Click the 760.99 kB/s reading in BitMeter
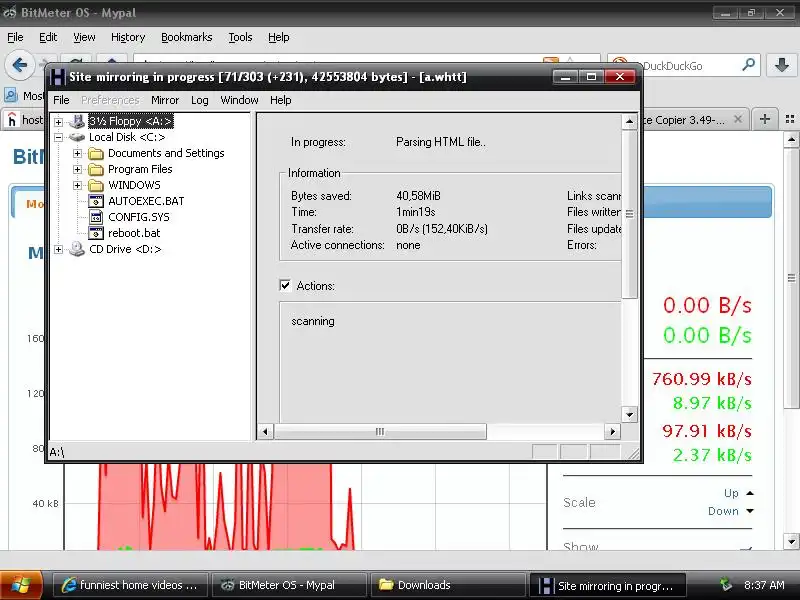This screenshot has width=800, height=600. pos(702,379)
